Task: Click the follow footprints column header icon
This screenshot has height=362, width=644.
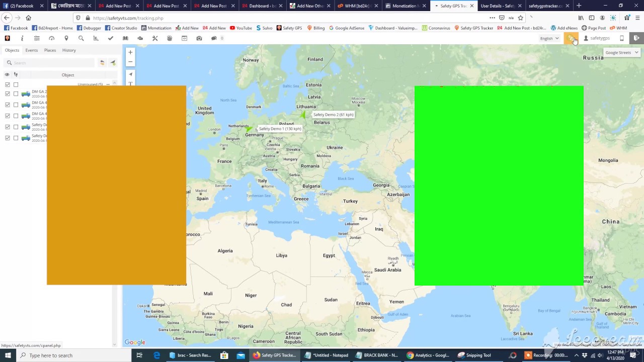Action: 16,75
